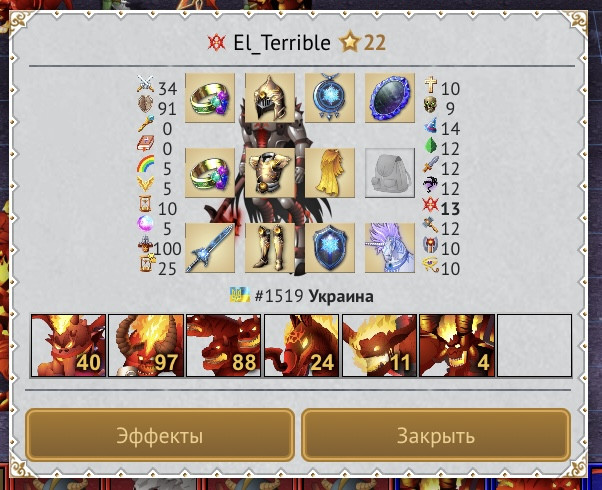
Task: Select the ice sword weapon slot
Action: (x=210, y=248)
